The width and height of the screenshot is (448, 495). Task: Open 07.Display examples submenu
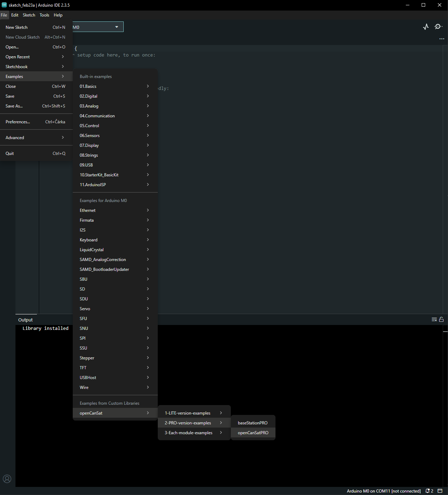pyautogui.click(x=115, y=145)
